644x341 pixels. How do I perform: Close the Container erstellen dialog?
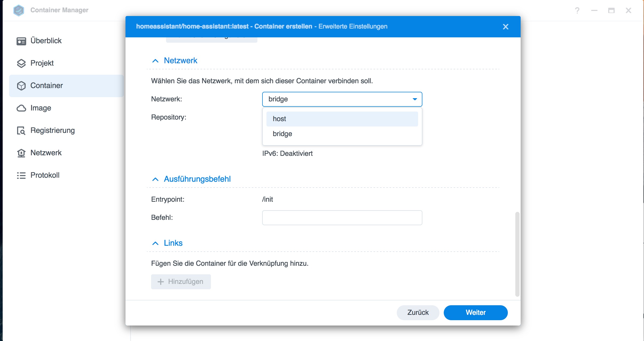tap(505, 27)
